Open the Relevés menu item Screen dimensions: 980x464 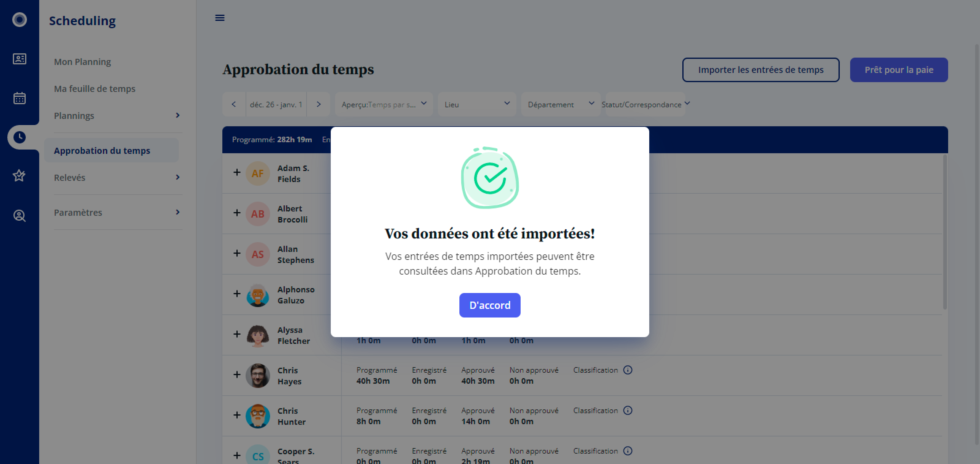[x=70, y=177]
